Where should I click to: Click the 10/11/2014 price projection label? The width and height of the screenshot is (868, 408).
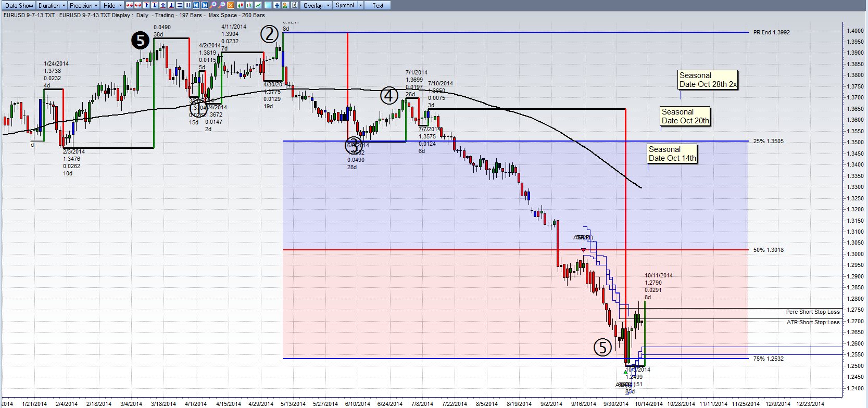click(x=659, y=286)
